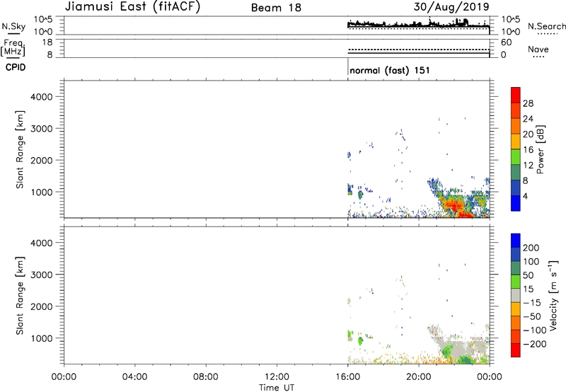Click the 'Time UT' axis label
The height and width of the screenshot is (392, 566).
pos(277,387)
